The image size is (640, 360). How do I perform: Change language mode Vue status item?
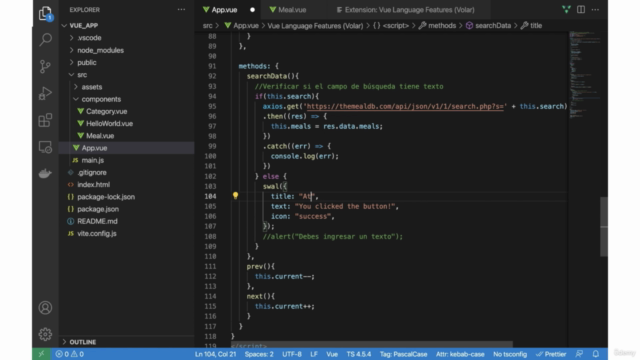click(332, 354)
